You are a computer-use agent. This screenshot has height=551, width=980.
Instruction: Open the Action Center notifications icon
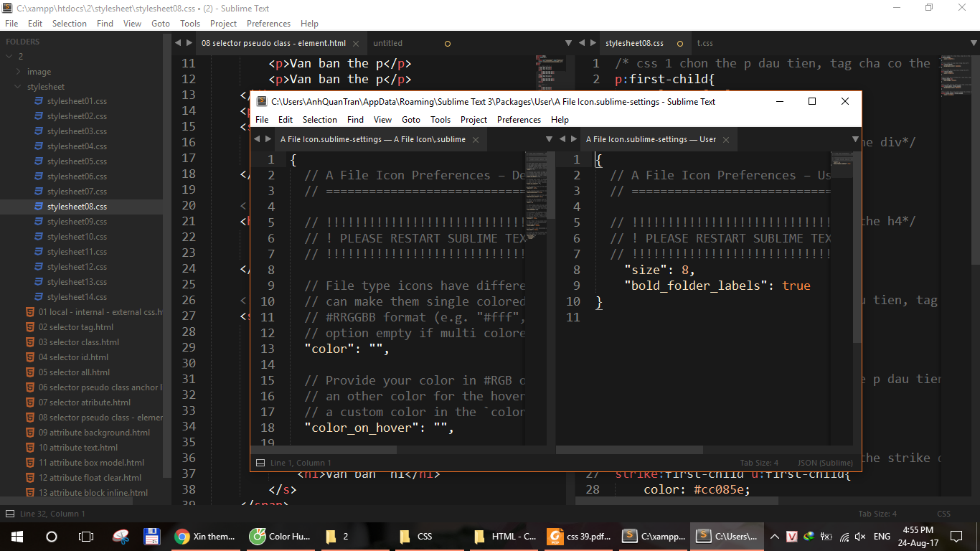[956, 536]
